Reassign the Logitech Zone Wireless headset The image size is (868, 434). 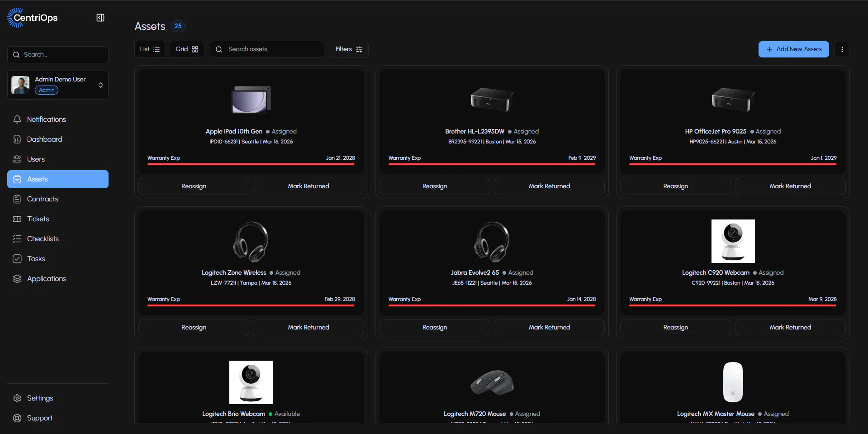pyautogui.click(x=194, y=328)
